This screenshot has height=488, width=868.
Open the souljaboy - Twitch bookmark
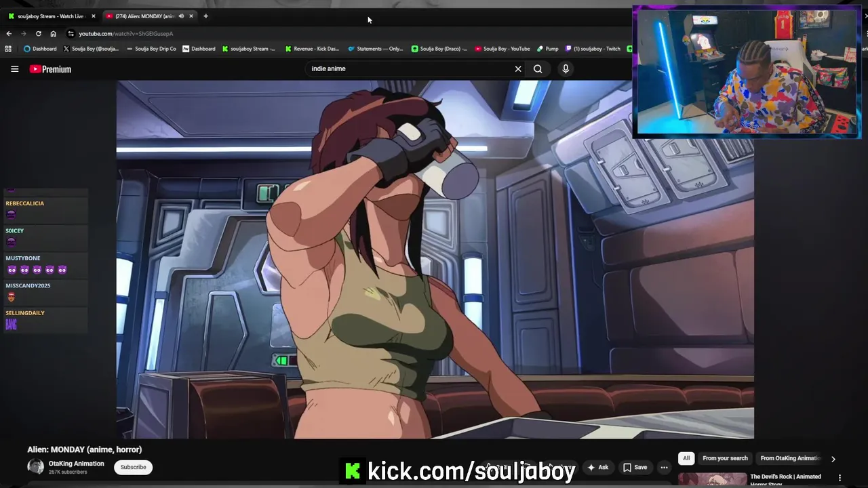click(x=593, y=49)
